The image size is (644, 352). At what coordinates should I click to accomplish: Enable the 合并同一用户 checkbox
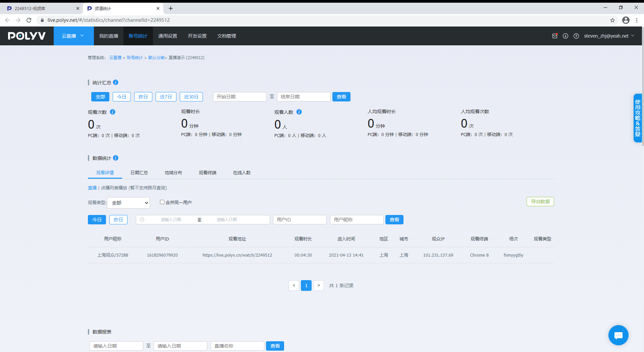click(162, 202)
